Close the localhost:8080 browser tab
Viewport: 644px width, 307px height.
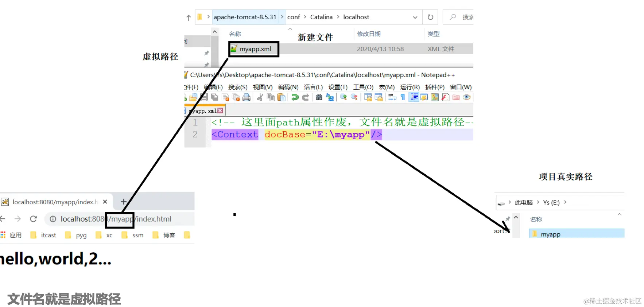tap(105, 202)
